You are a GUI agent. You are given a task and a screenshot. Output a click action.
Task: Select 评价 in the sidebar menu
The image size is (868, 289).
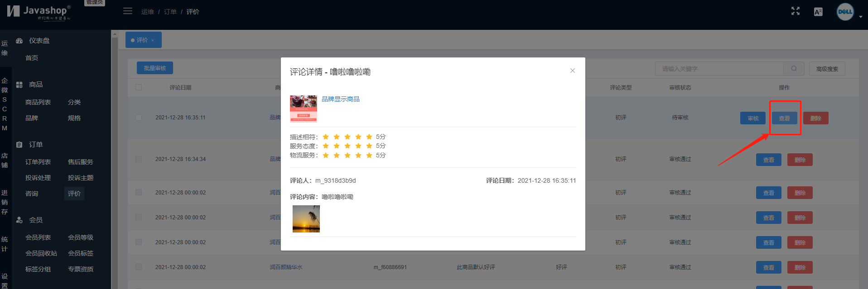click(x=74, y=194)
